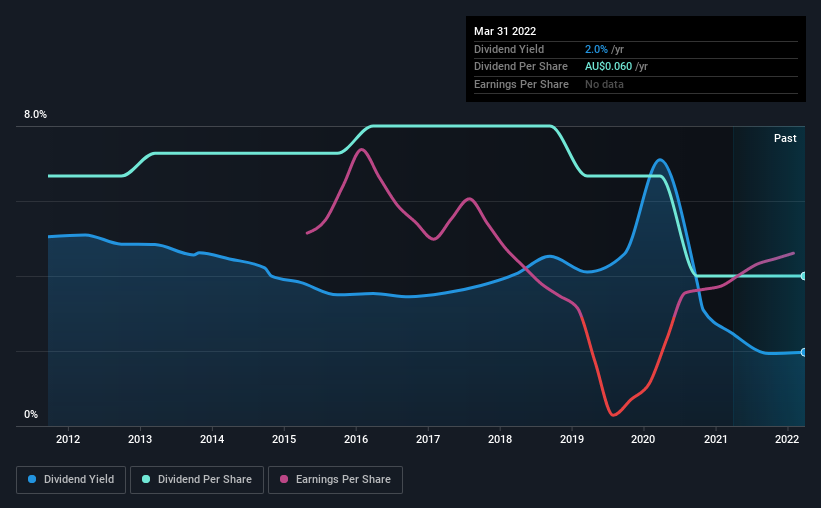Click the Dividend Yield line endpoint marker

804,352
